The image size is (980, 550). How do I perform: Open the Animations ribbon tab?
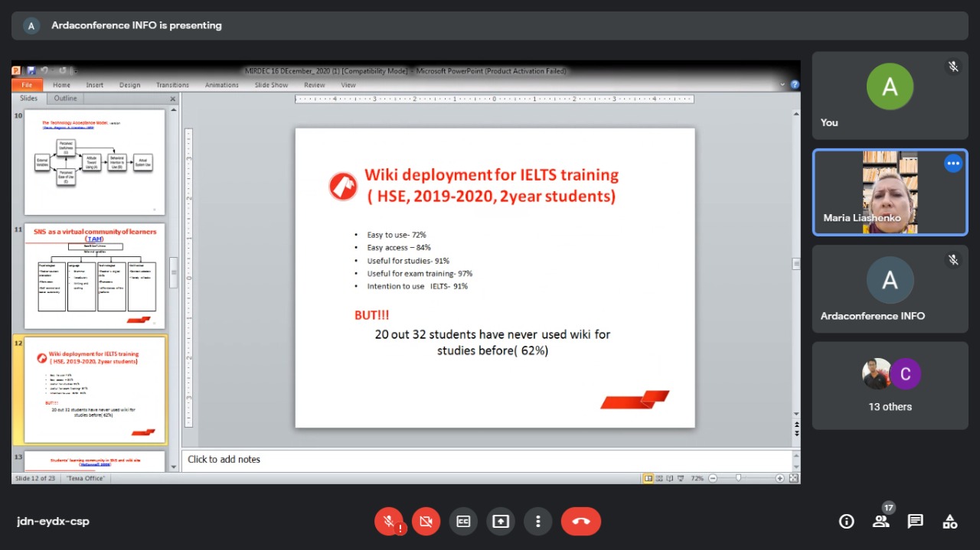click(222, 85)
